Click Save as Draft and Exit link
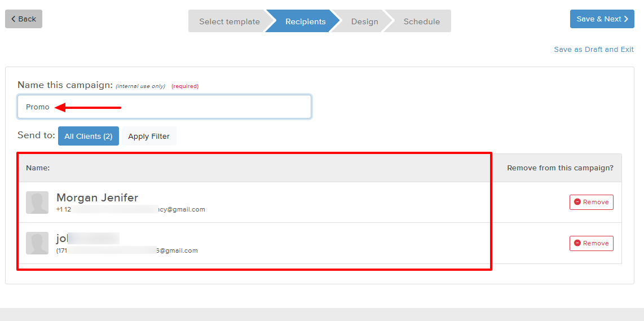This screenshot has width=644, height=321. (x=594, y=50)
